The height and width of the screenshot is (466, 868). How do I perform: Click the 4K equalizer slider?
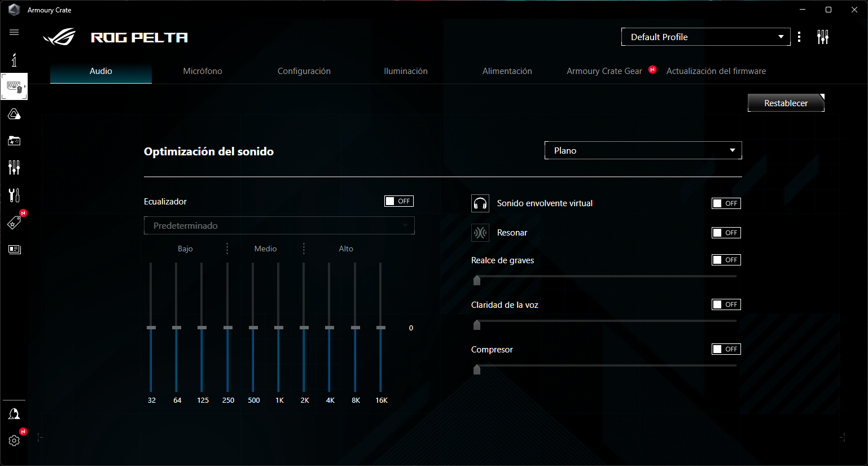pyautogui.click(x=330, y=328)
